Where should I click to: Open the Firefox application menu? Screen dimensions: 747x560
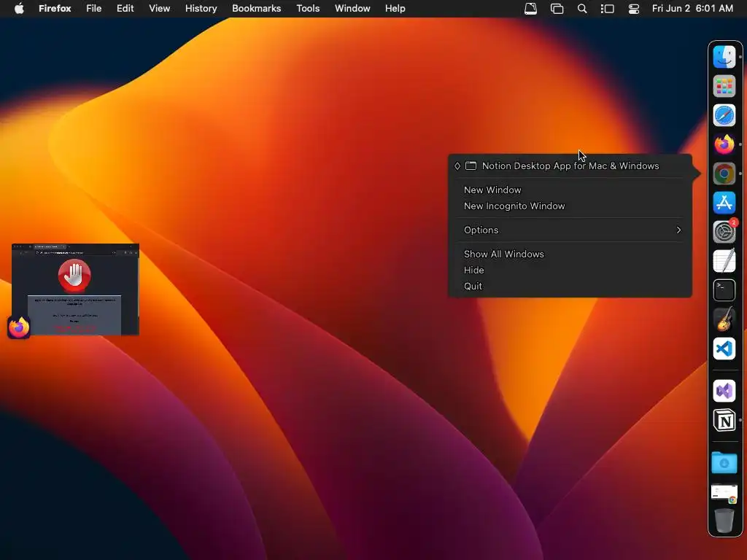click(x=55, y=9)
